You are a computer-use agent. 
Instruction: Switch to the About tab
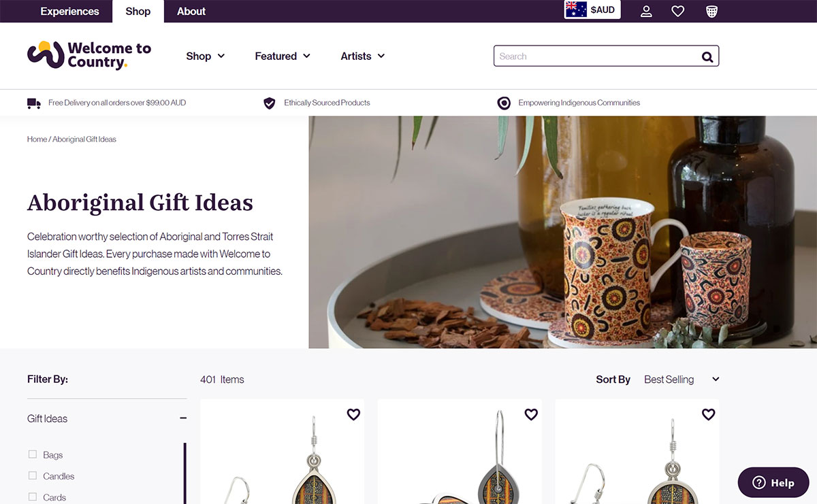pos(191,12)
